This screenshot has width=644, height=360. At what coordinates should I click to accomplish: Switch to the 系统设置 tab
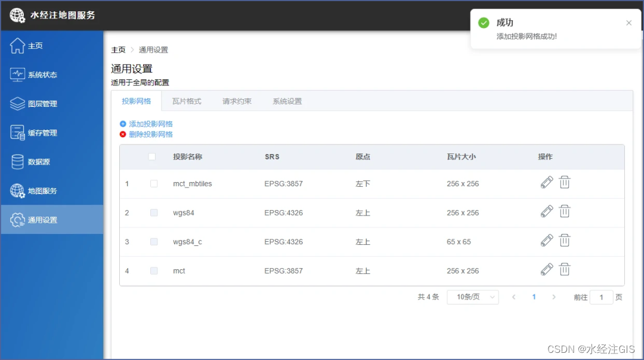287,101
